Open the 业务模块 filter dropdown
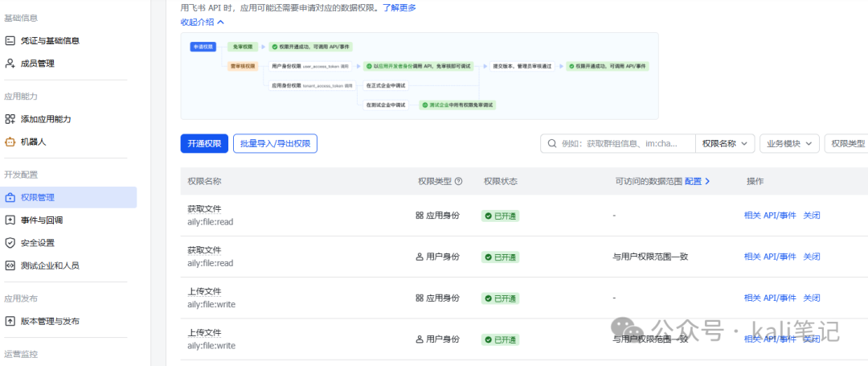Viewport: 868px width, 366px height. [789, 143]
